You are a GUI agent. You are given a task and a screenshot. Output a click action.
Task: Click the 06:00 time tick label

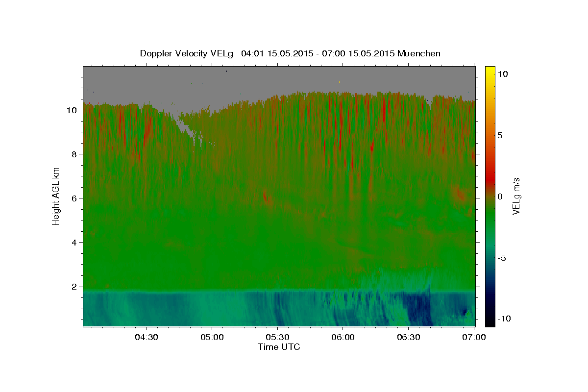(343, 337)
